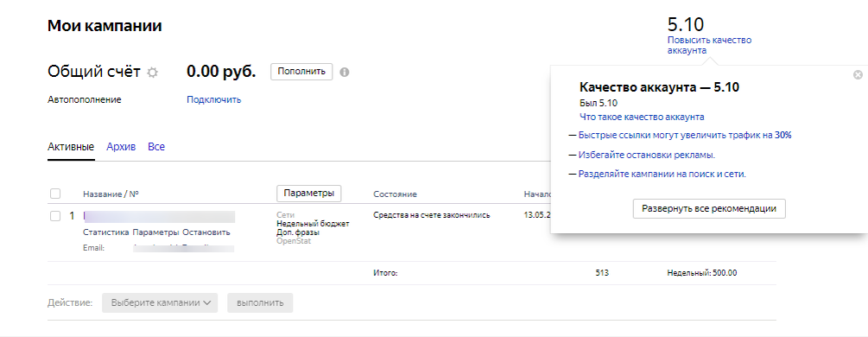The width and height of the screenshot is (868, 337).
Task: Open the Выберите кампании dropdown
Action: pyautogui.click(x=160, y=302)
